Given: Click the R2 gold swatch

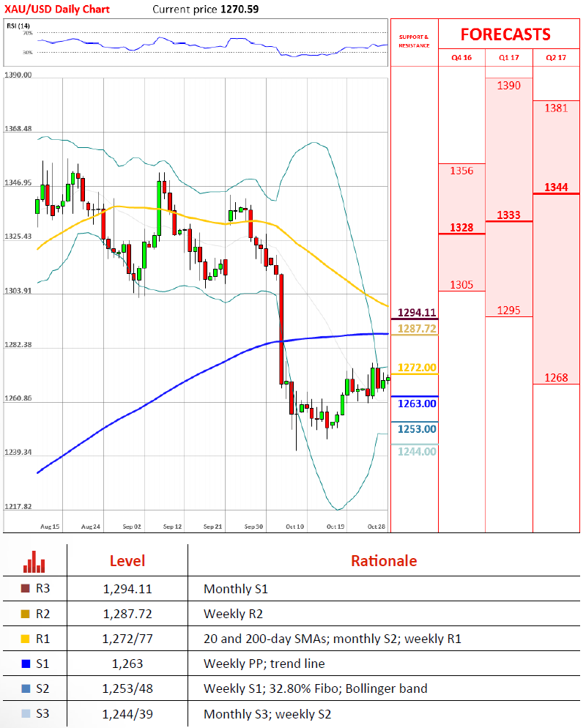Looking at the screenshot, I should pyautogui.click(x=26, y=614).
